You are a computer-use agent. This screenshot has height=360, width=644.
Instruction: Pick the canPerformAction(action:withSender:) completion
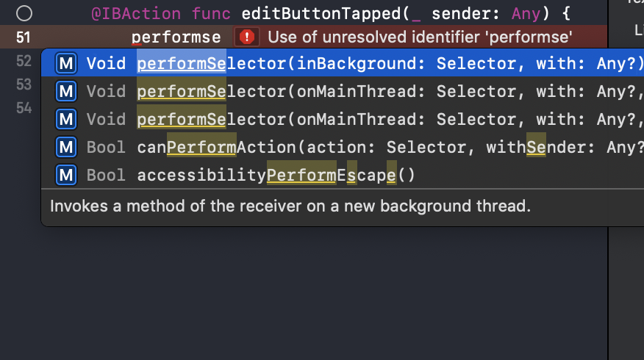click(x=343, y=147)
